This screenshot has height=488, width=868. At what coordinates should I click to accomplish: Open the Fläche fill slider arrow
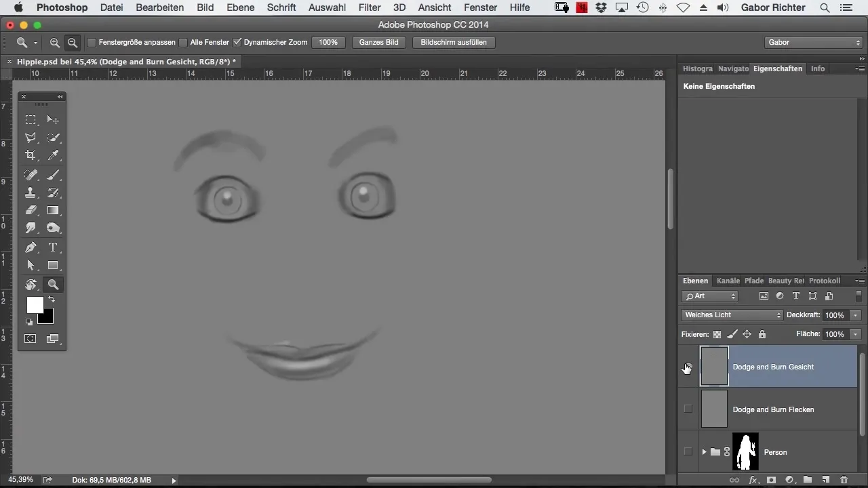[x=856, y=334]
